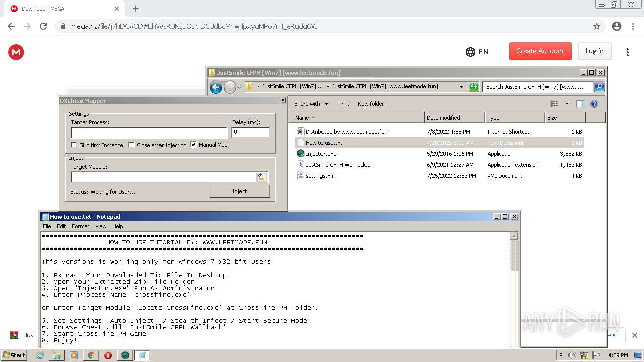Select the Injector.exe file icon
644x362 pixels.
[x=300, y=154]
